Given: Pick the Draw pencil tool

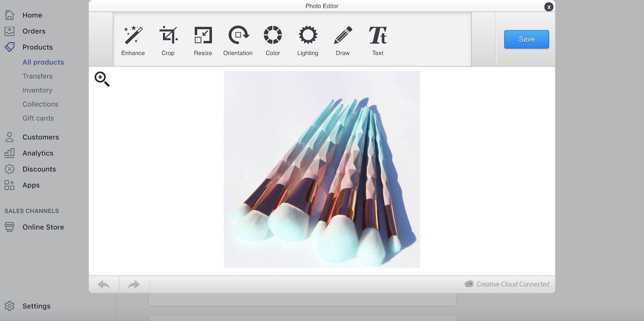Looking at the screenshot, I should 342,40.
